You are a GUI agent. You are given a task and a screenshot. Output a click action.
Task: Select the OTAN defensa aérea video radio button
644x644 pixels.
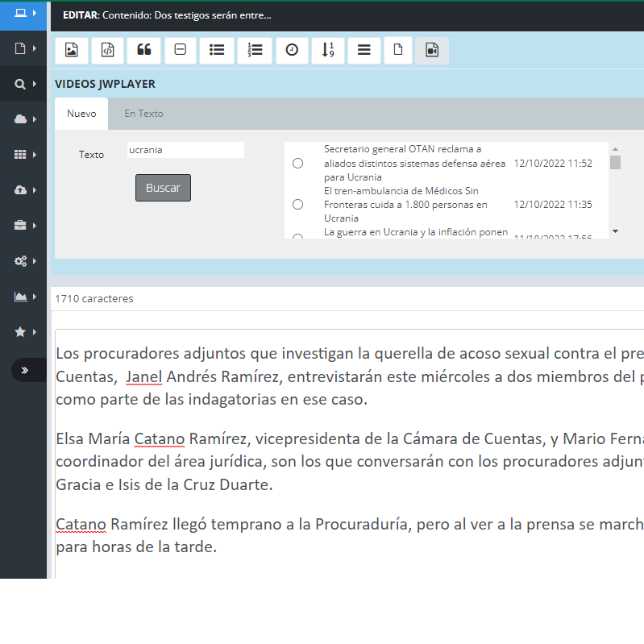[297, 164]
